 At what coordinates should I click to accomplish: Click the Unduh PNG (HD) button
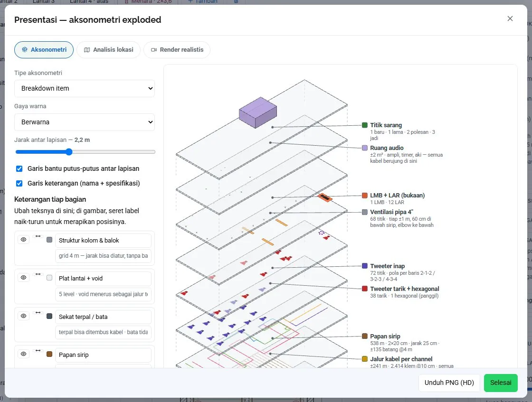click(449, 383)
